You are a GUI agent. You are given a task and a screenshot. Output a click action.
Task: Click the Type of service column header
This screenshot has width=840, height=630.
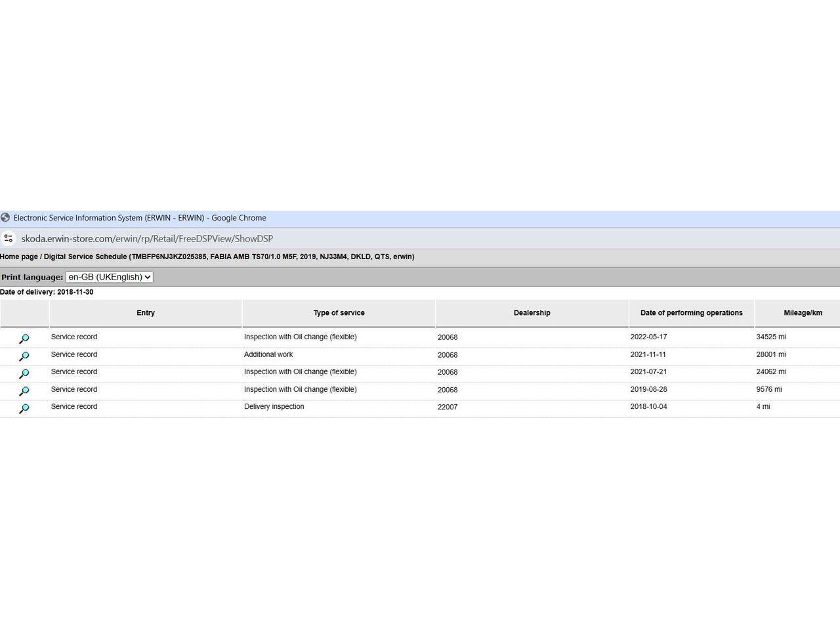coord(339,313)
